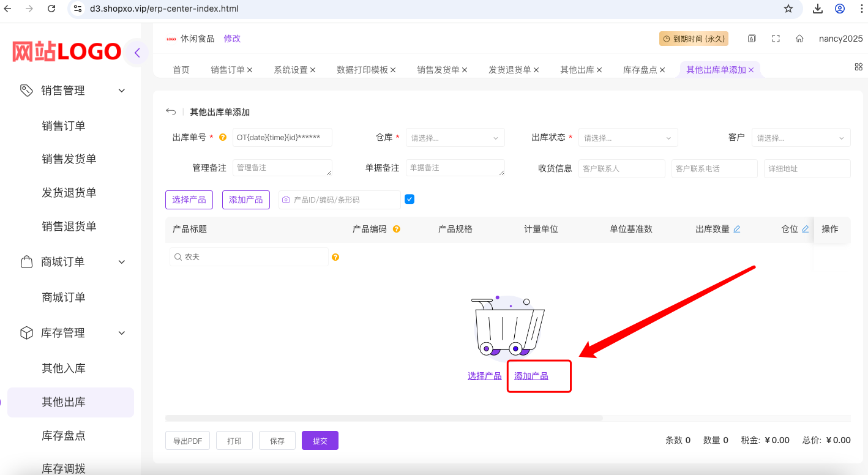The image size is (868, 475).
Task: Collapse the 库存管理 menu group
Action: (x=122, y=333)
